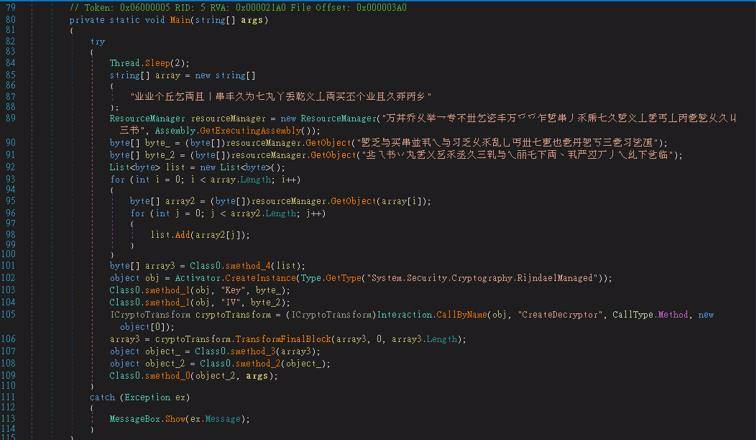This screenshot has height=440, width=756.
Task: Click GetExecutingAssembly method call
Action: click(x=250, y=131)
